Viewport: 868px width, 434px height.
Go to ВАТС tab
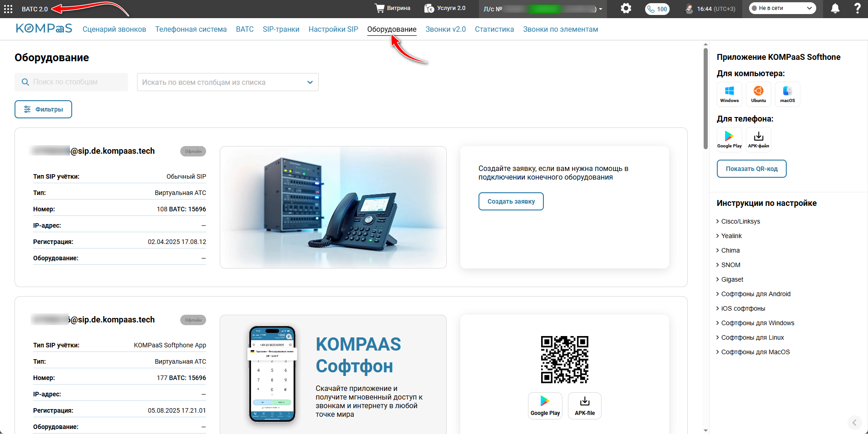pyautogui.click(x=245, y=29)
